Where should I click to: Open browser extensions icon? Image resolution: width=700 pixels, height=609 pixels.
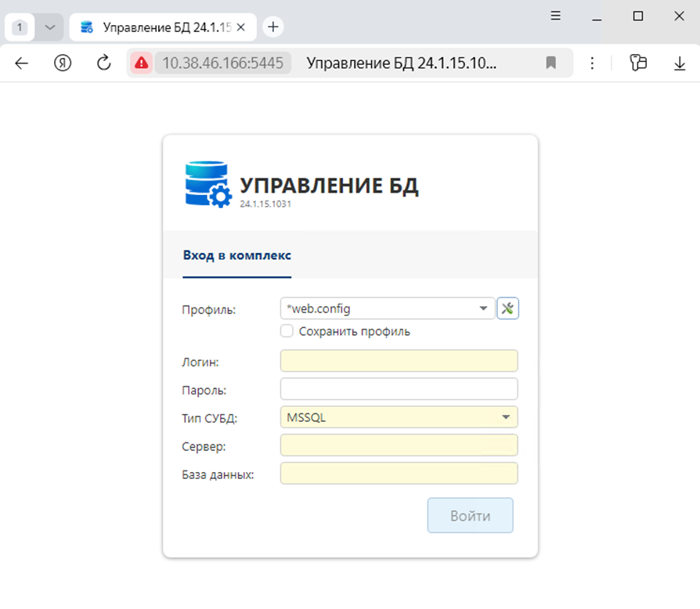638,63
